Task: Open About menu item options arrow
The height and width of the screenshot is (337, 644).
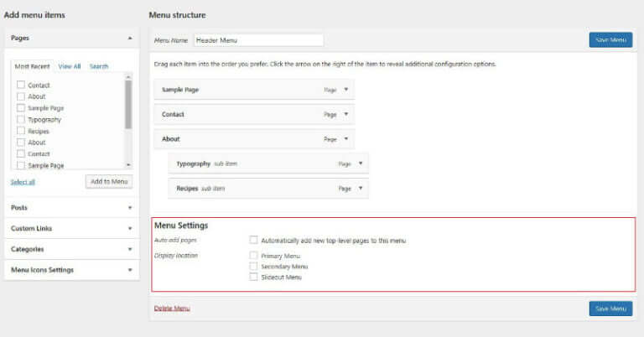Action: (346, 139)
